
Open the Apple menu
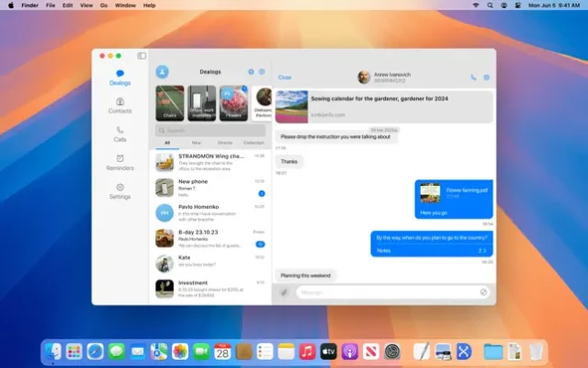point(11,6)
